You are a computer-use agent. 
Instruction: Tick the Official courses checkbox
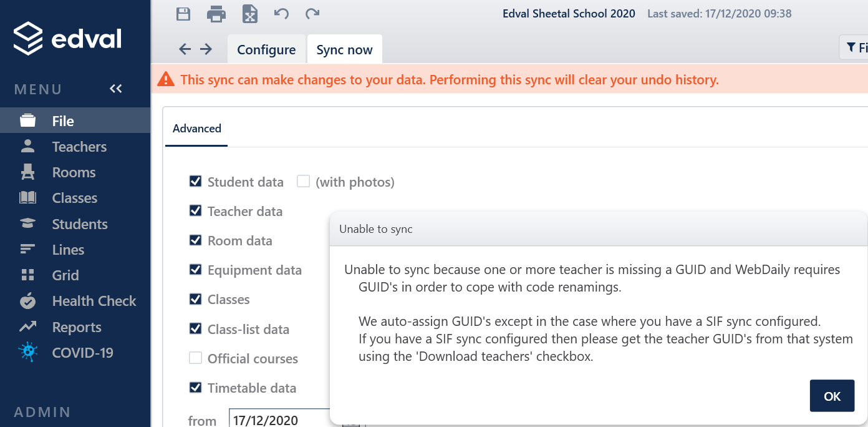(196, 358)
